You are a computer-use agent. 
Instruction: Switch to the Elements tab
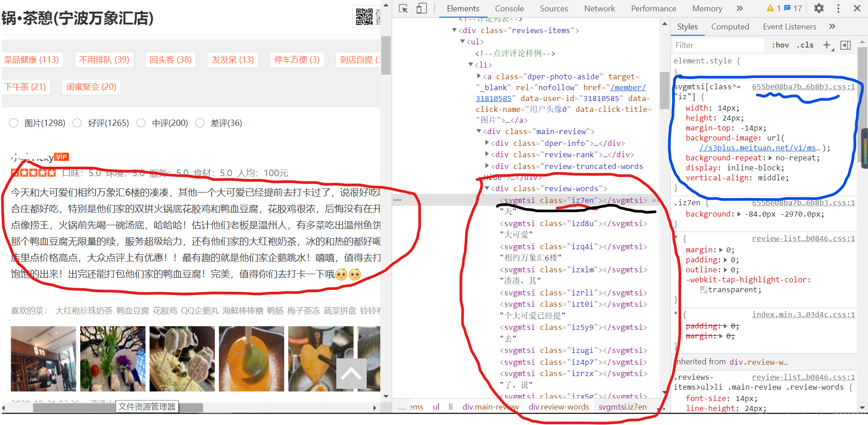(x=463, y=8)
